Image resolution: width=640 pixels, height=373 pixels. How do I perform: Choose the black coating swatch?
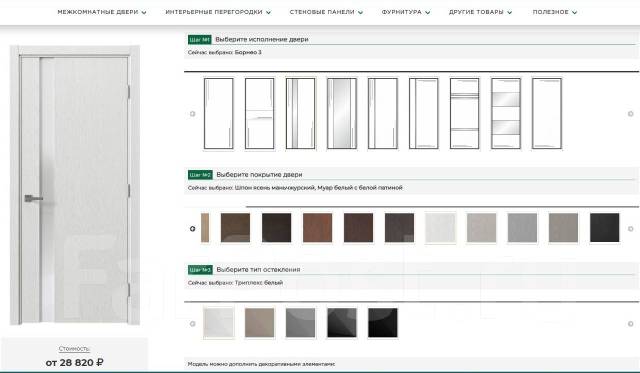[x=604, y=228]
